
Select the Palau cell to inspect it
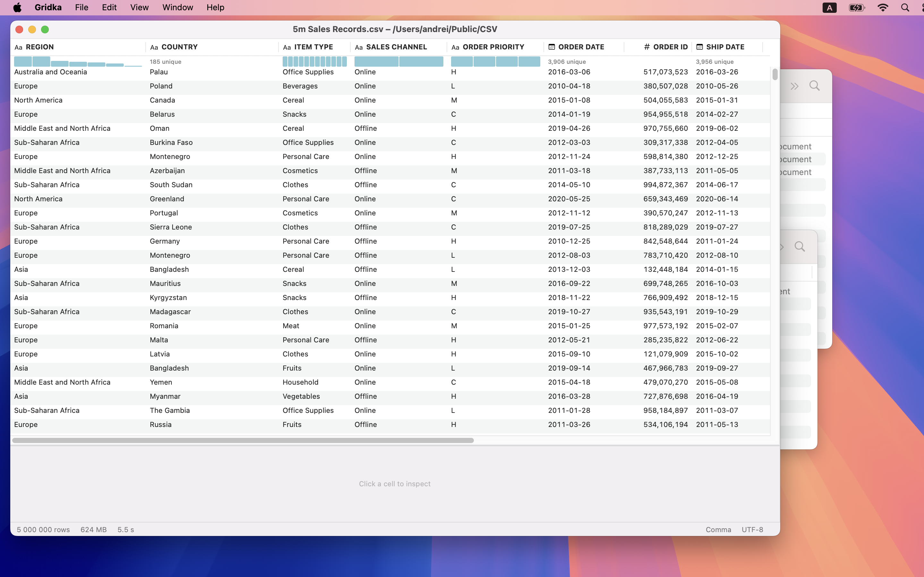tap(159, 72)
